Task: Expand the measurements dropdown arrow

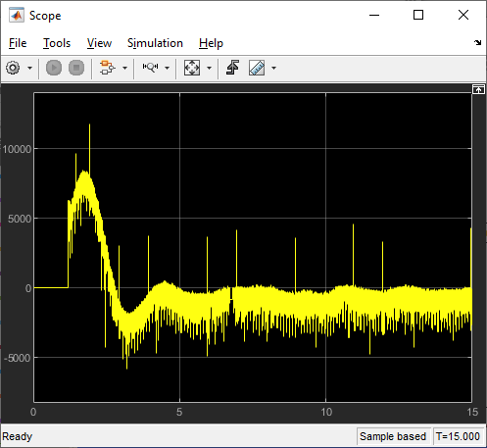Action: [x=274, y=68]
